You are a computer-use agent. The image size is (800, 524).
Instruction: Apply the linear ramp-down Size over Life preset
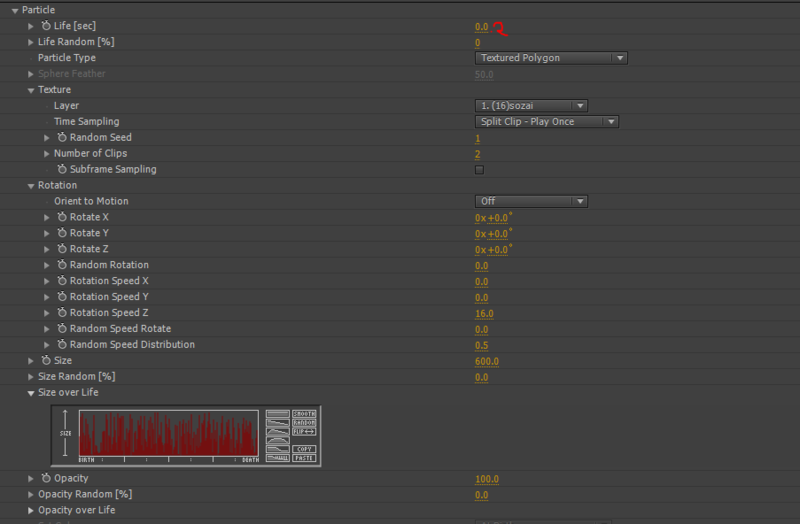(278, 423)
